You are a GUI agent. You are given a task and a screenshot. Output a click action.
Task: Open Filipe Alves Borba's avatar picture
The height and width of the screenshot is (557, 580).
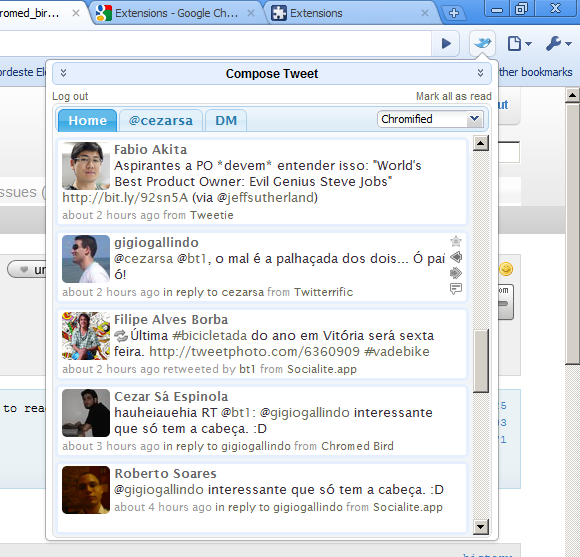tap(86, 336)
